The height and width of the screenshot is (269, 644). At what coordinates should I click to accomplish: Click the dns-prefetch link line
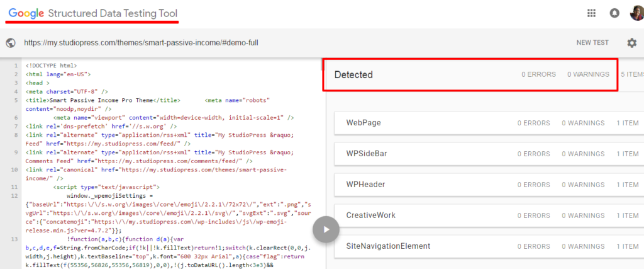click(101, 126)
